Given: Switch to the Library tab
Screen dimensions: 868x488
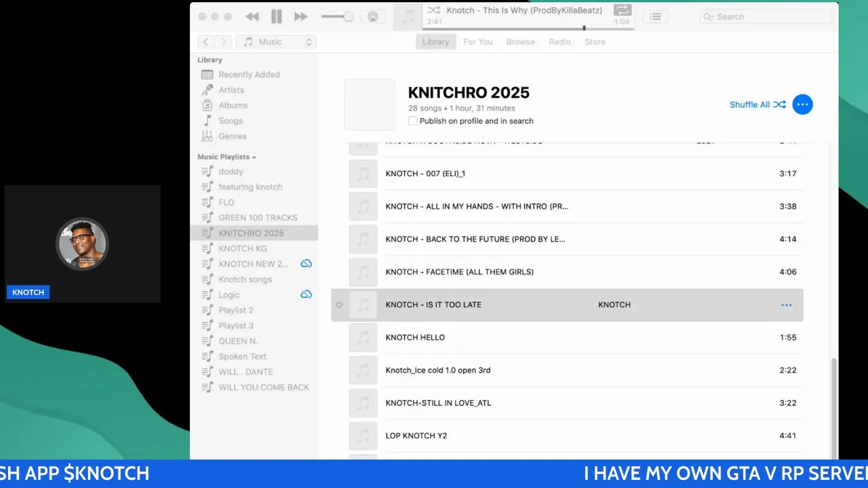Looking at the screenshot, I should pos(435,42).
